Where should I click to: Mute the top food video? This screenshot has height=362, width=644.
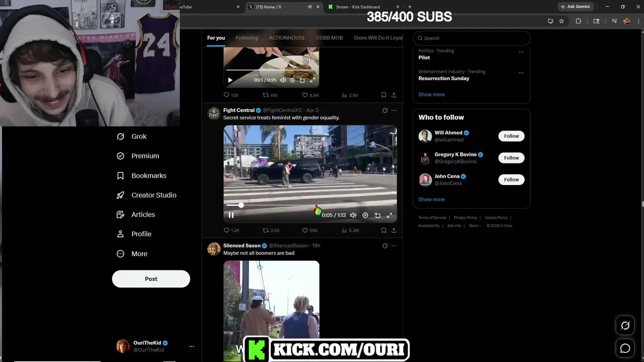click(283, 80)
